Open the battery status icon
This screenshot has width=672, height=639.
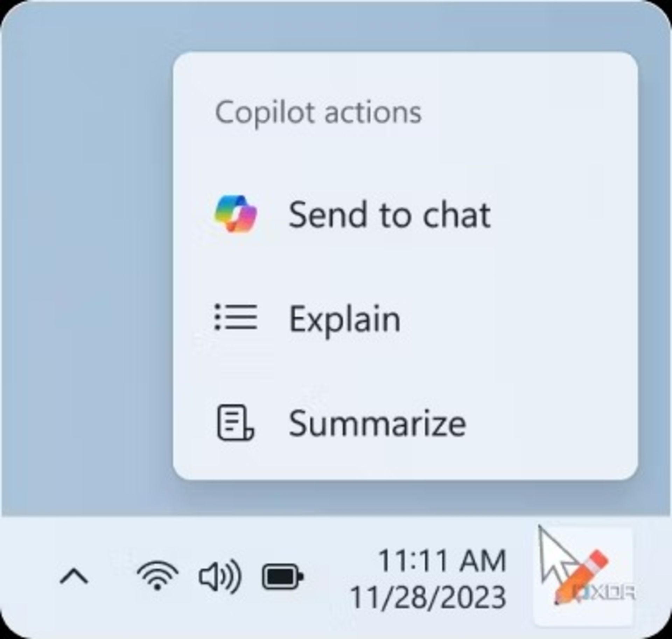pyautogui.click(x=283, y=576)
